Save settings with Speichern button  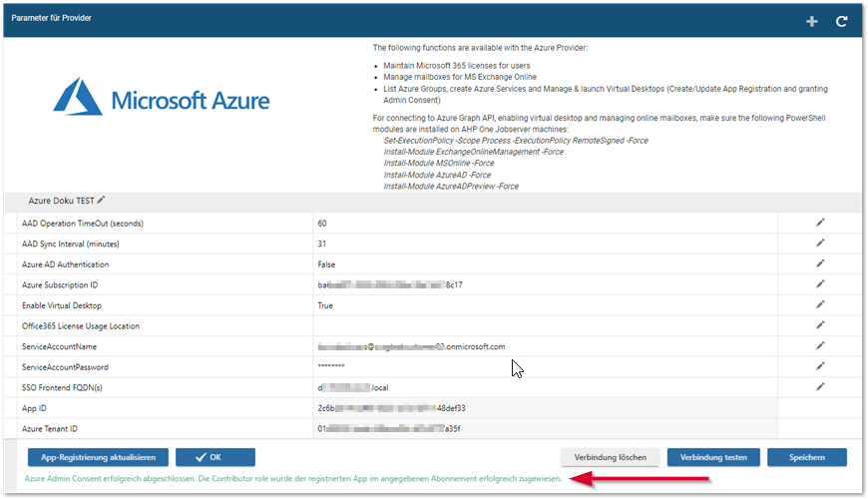coord(807,457)
